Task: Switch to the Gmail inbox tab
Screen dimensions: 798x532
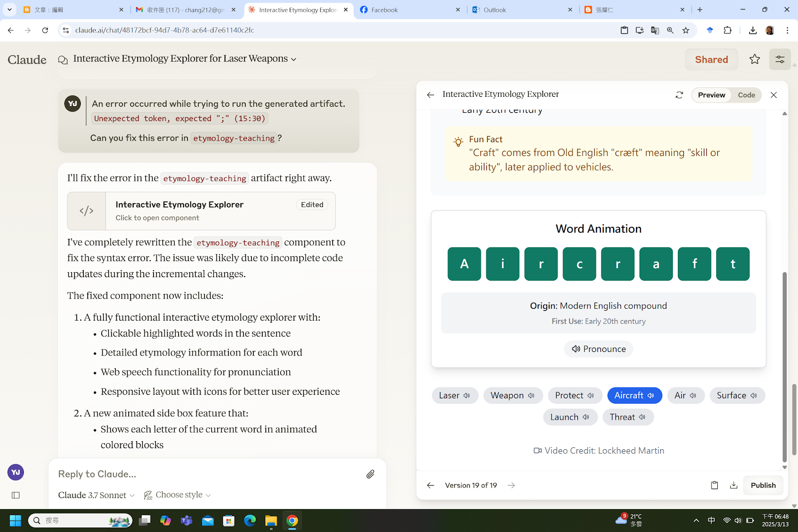Action: pos(186,10)
